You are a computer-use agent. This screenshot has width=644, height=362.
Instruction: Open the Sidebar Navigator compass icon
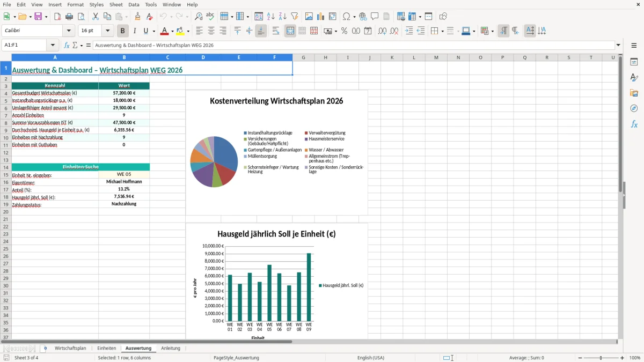[634, 109]
